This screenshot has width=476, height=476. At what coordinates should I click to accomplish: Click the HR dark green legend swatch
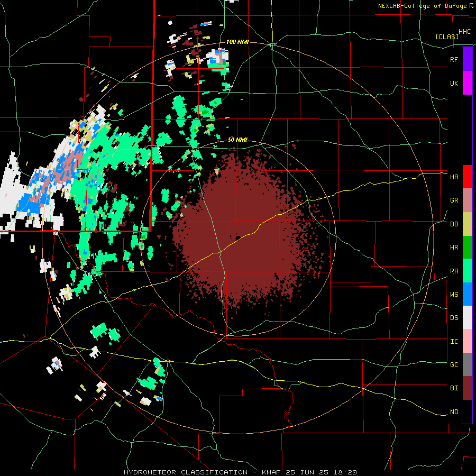coord(467,248)
